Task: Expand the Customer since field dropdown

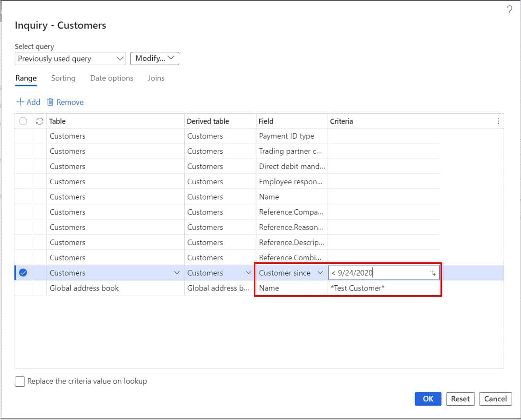Action: 320,273
